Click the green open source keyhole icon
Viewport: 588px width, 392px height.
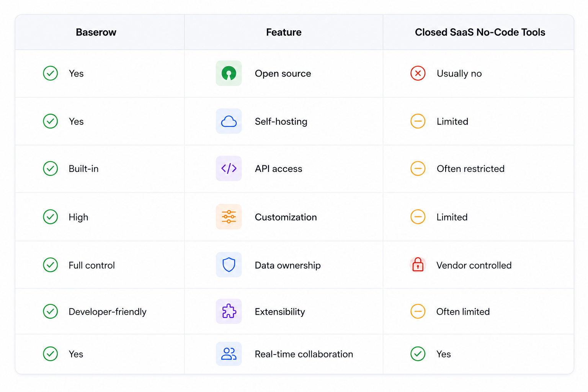click(x=229, y=73)
